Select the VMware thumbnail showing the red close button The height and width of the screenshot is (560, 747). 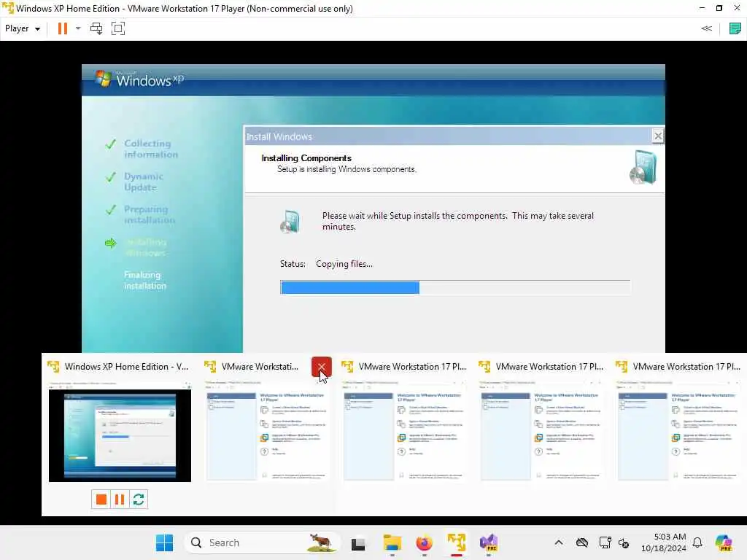click(x=267, y=431)
